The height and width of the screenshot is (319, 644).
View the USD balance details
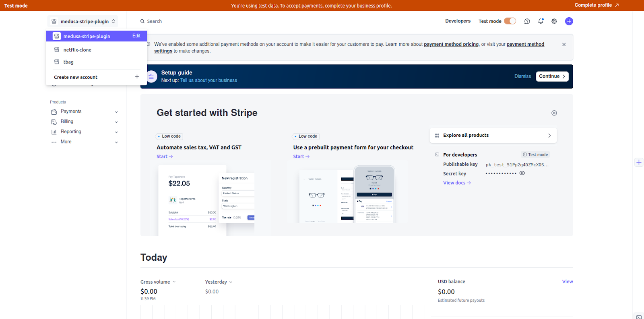pos(568,282)
